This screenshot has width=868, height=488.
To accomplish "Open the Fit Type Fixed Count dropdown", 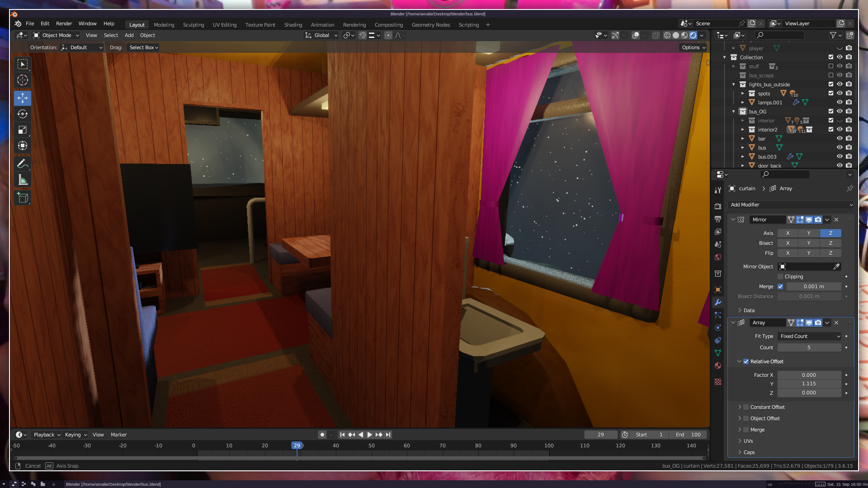I will point(809,336).
